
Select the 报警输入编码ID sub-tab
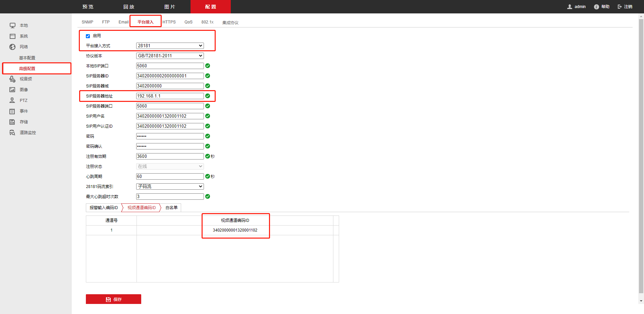[104, 208]
